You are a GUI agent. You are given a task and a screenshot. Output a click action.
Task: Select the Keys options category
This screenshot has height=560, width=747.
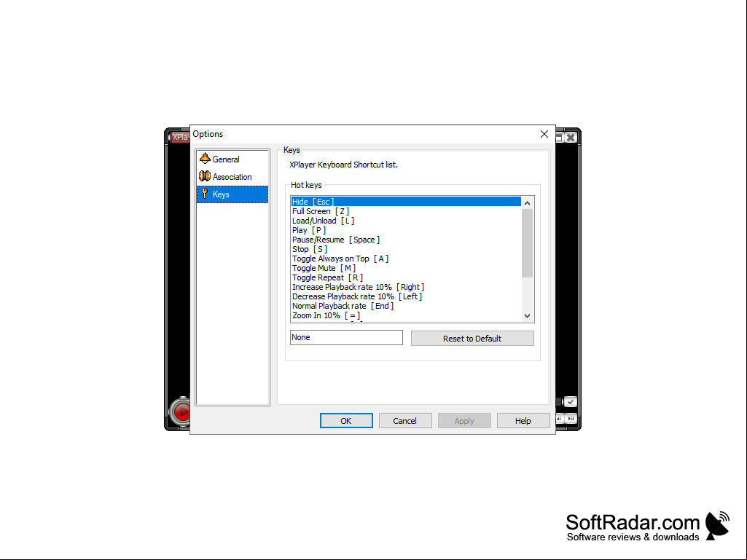[x=232, y=194]
